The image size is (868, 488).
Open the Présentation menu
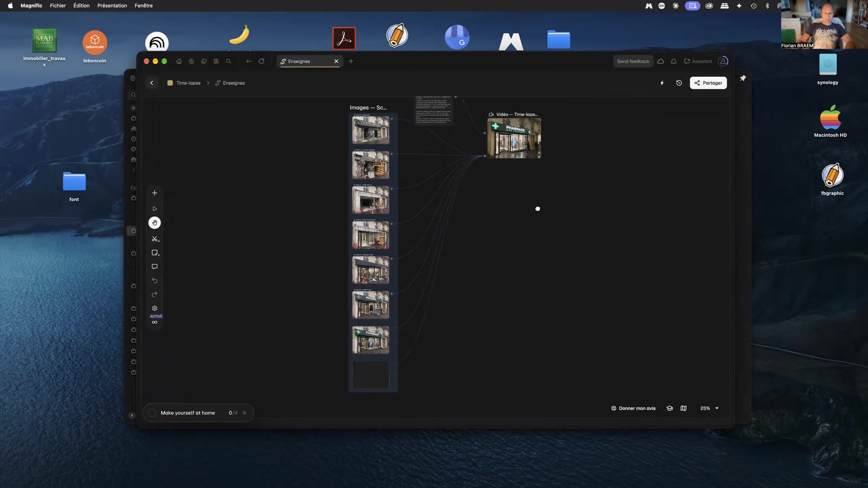(112, 6)
